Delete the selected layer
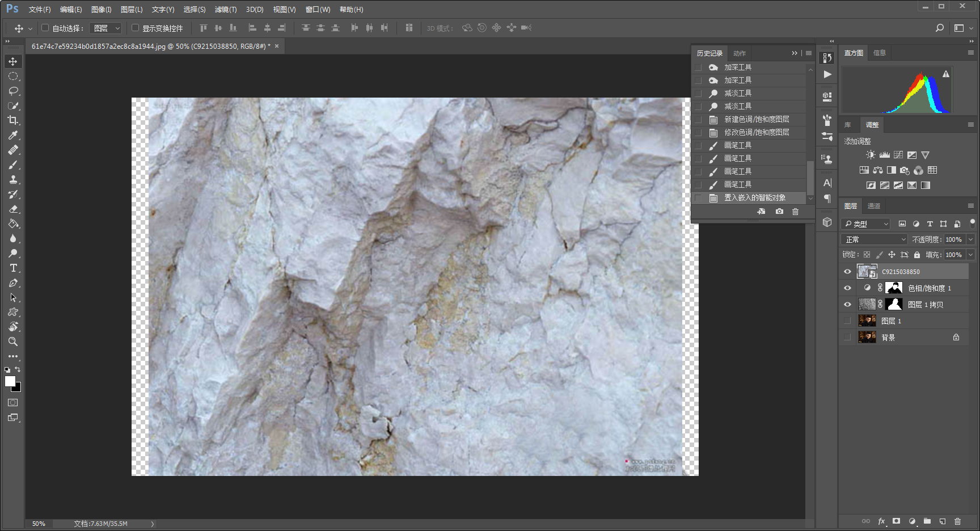The image size is (980, 531). (x=957, y=521)
